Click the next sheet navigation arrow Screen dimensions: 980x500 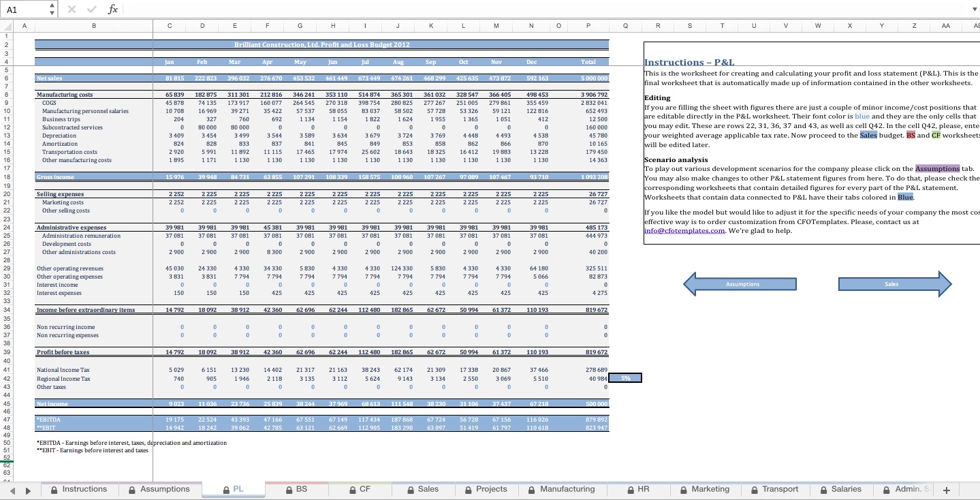pyautogui.click(x=29, y=490)
